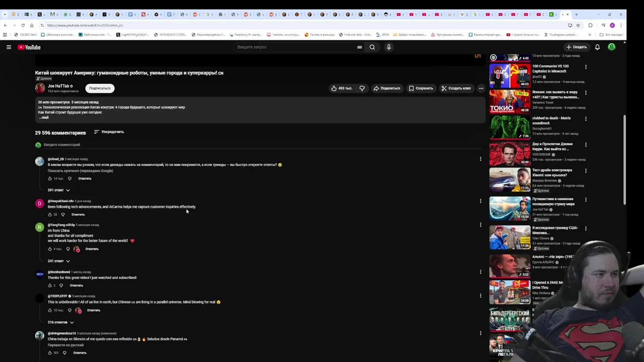Expand the 316 ответов replies
Screen dimensions: 644x362
point(60,322)
